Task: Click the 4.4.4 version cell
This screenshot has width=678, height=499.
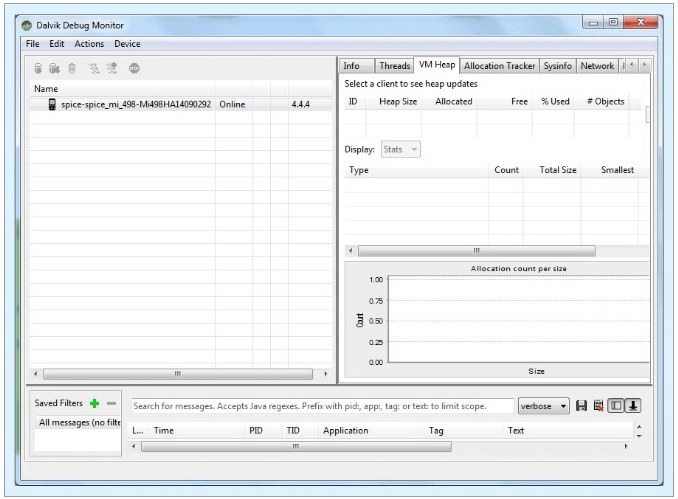Action: point(301,104)
